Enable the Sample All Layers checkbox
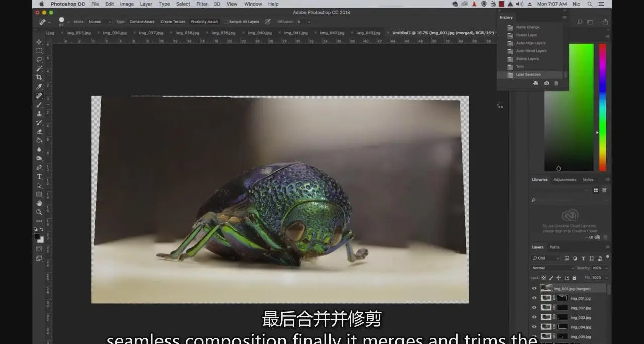Screen dimensions: 644x344 225,22
